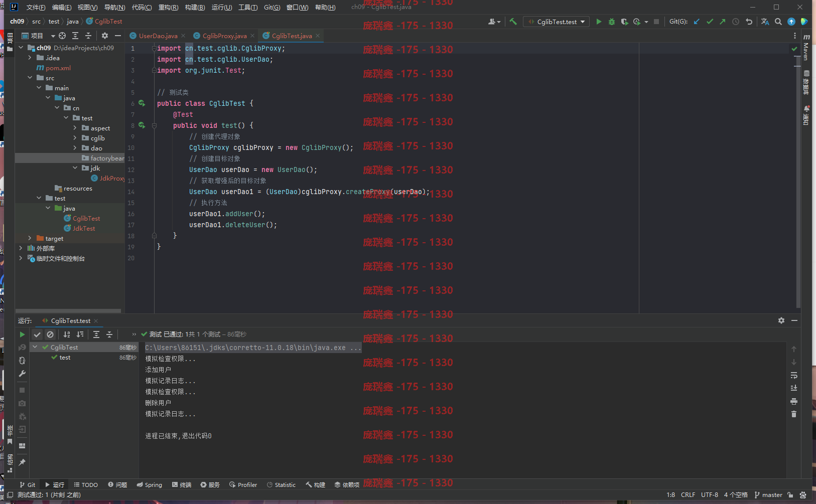Toggle showing ignored tests
The image size is (816, 504).
point(50,334)
